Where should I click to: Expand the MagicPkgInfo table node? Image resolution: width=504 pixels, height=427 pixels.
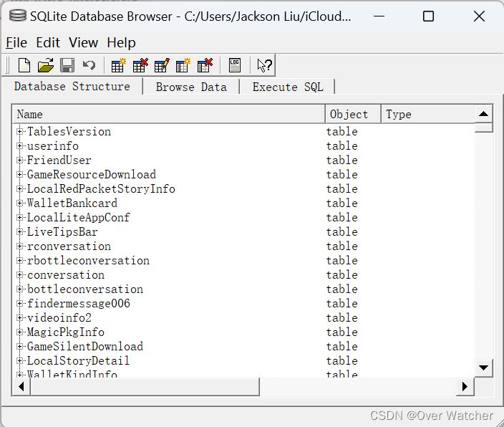pyautogui.click(x=19, y=332)
